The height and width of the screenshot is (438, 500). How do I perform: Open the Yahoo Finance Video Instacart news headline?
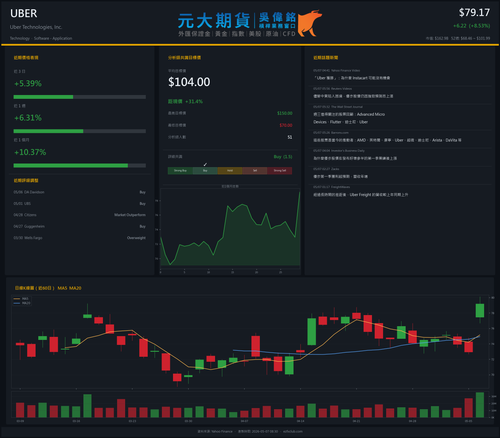tap(351, 78)
